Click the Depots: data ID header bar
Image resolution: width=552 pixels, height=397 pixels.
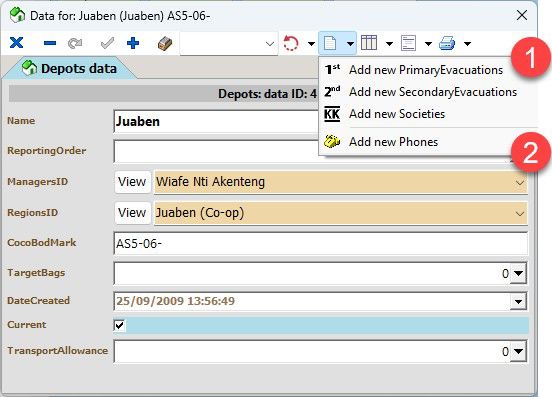[x=163, y=94]
